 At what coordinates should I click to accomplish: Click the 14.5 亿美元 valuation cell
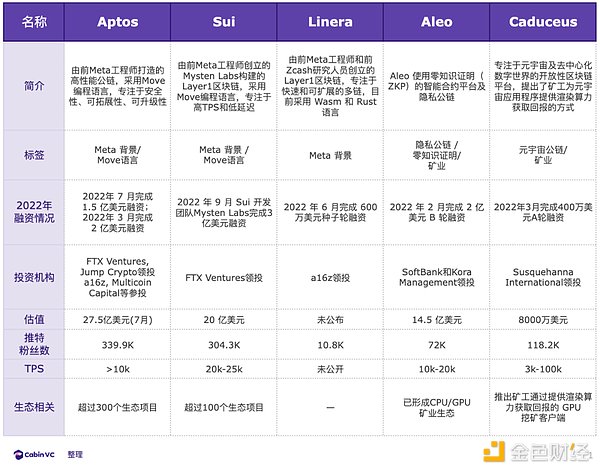[437, 320]
